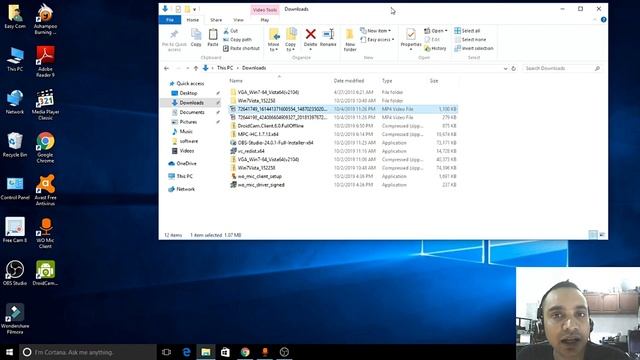Open Quick Access Toolbar customize dropdown
The height and width of the screenshot is (360, 640).
195,9
